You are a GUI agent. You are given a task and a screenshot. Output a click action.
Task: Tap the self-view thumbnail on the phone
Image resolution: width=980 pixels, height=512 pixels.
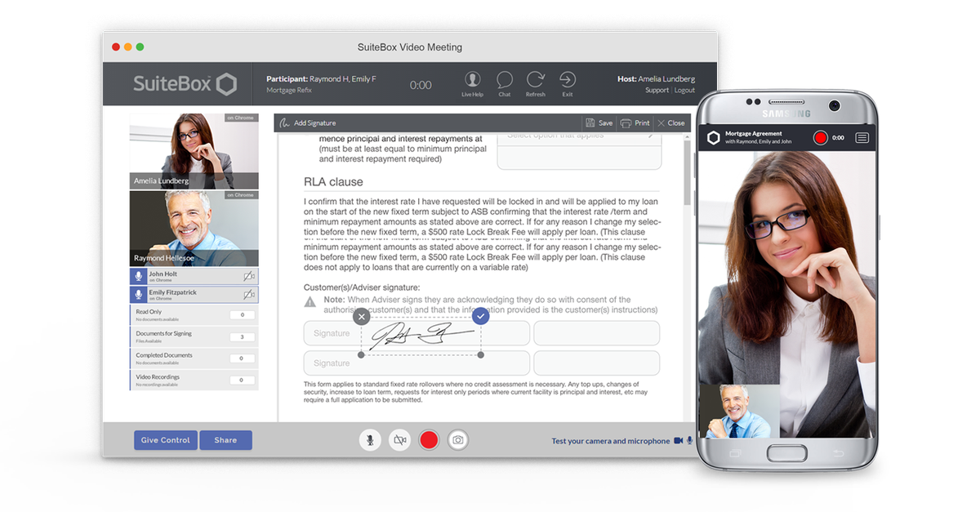[x=739, y=412]
